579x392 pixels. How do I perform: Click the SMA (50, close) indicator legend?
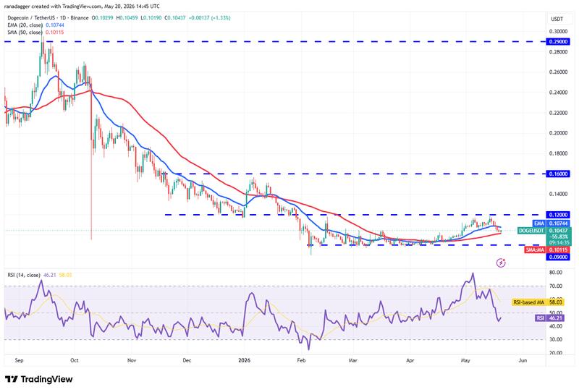click(25, 33)
